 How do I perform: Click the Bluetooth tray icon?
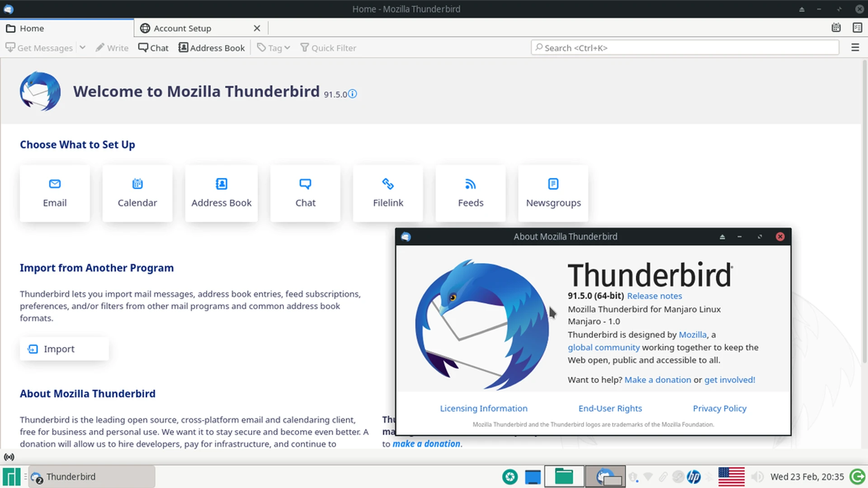(x=709, y=477)
